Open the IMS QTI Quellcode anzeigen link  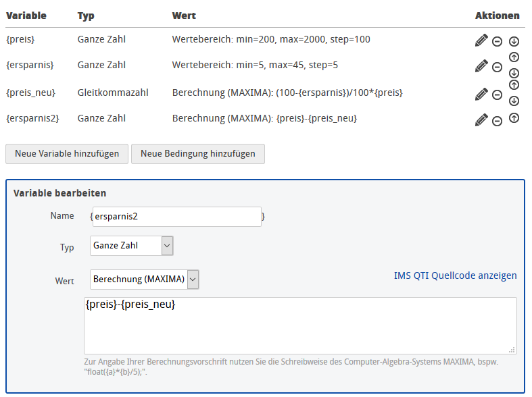[x=455, y=275]
